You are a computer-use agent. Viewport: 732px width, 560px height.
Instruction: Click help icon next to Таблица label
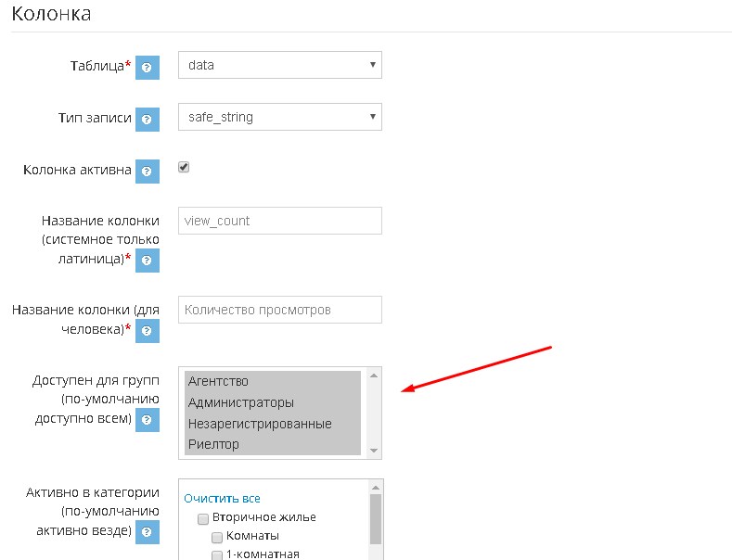click(148, 68)
